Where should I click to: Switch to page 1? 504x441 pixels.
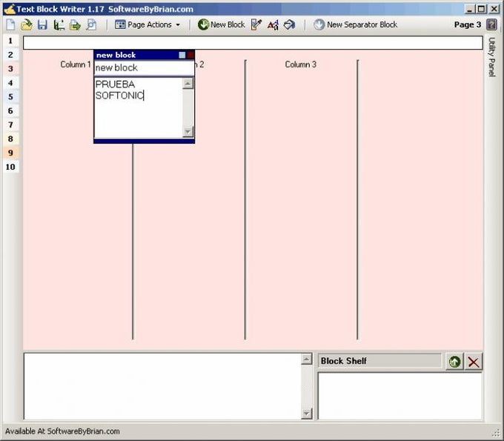point(10,41)
